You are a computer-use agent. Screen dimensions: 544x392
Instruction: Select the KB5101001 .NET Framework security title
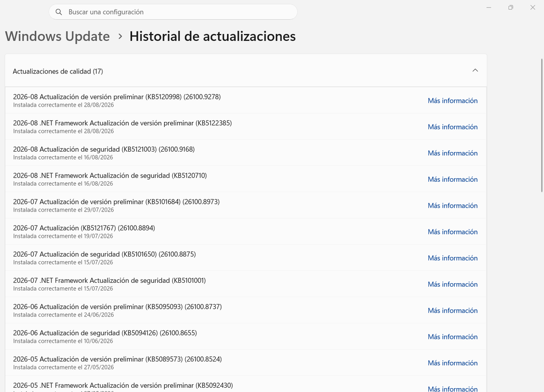(x=109, y=281)
